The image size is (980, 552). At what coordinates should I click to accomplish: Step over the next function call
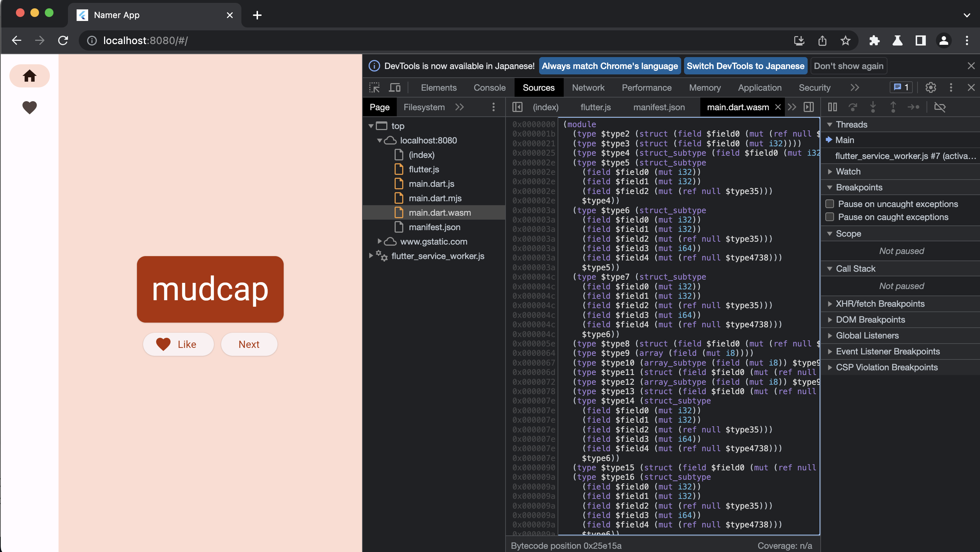coord(853,107)
